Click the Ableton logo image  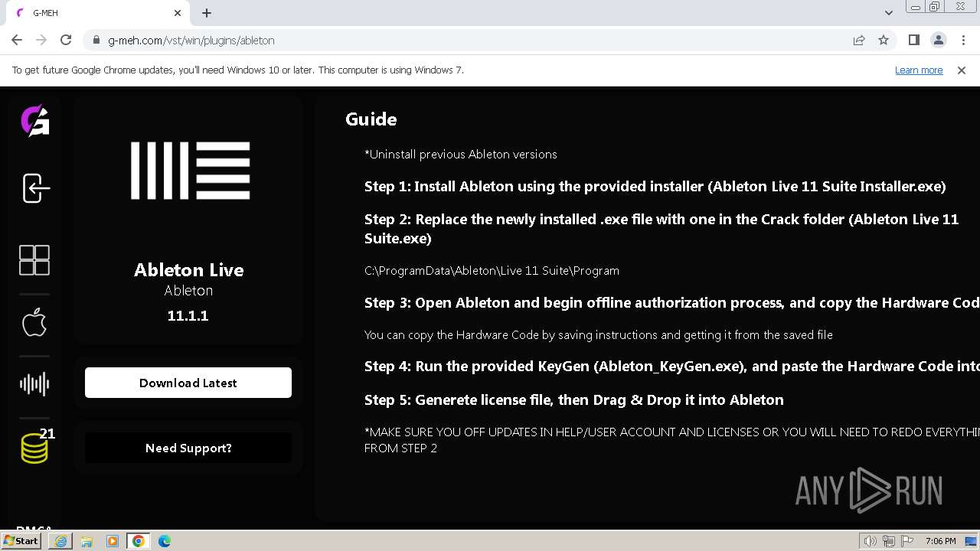click(190, 171)
